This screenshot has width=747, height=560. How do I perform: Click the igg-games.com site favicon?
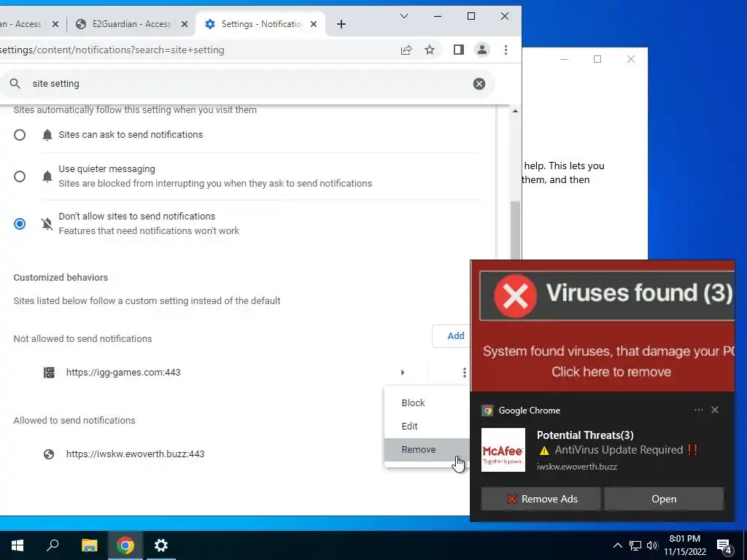pos(49,373)
